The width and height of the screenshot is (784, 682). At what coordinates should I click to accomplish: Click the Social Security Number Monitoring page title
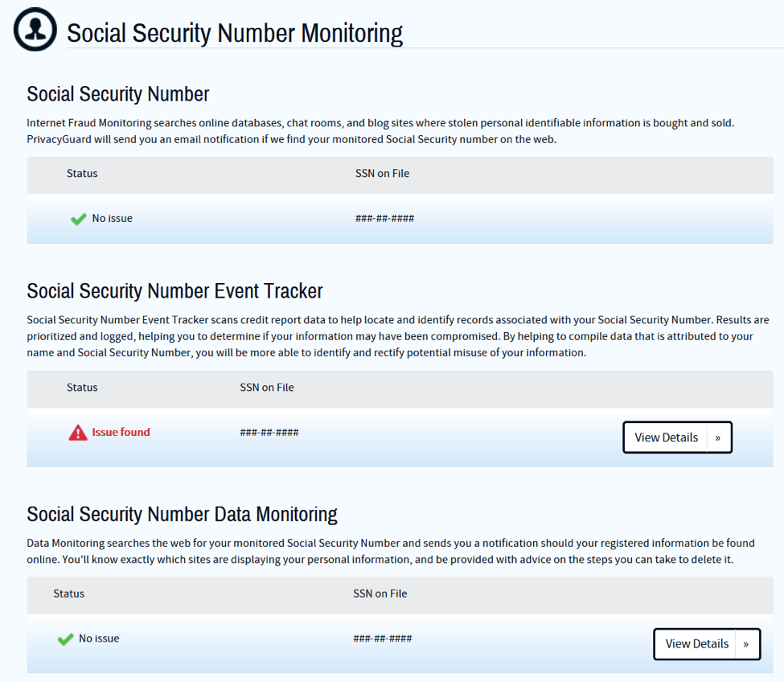(235, 33)
